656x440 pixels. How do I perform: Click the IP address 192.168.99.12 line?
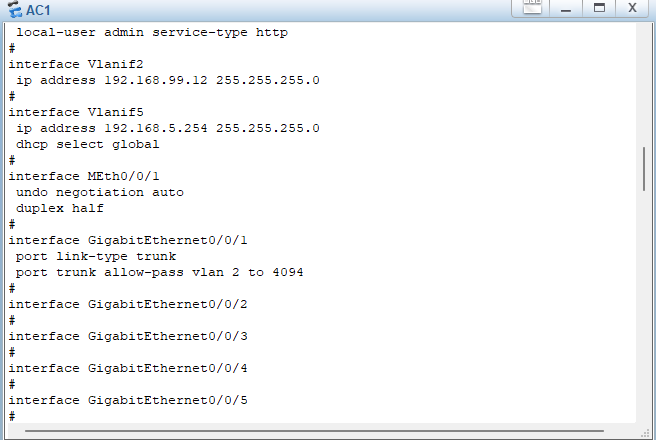(167, 80)
